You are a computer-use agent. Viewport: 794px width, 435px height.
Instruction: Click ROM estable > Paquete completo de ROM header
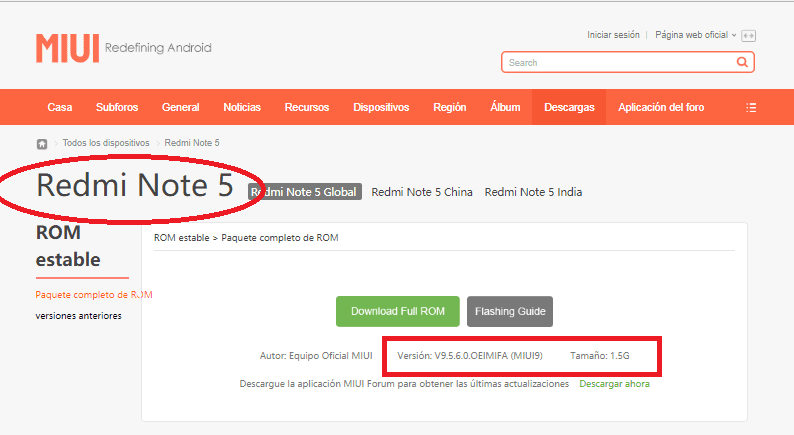246,238
